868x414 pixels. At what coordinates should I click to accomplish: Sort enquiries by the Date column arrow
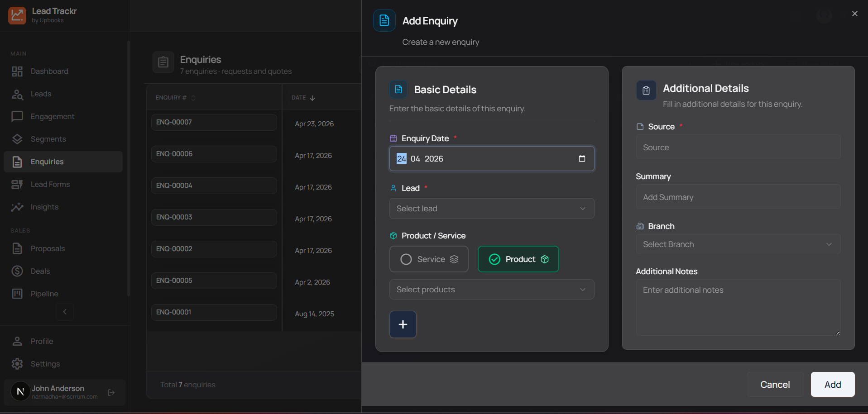coord(312,98)
